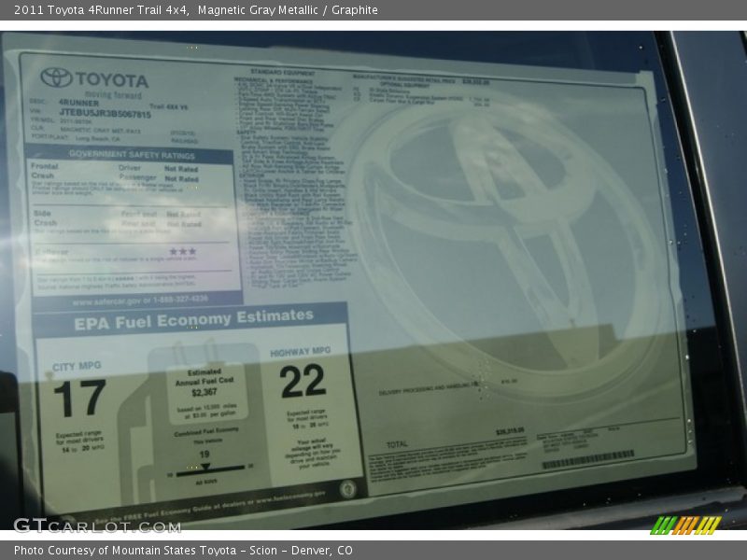Click the 'EPA Fuel Economy Estimates' header
The height and width of the screenshot is (560, 747).
point(194,319)
